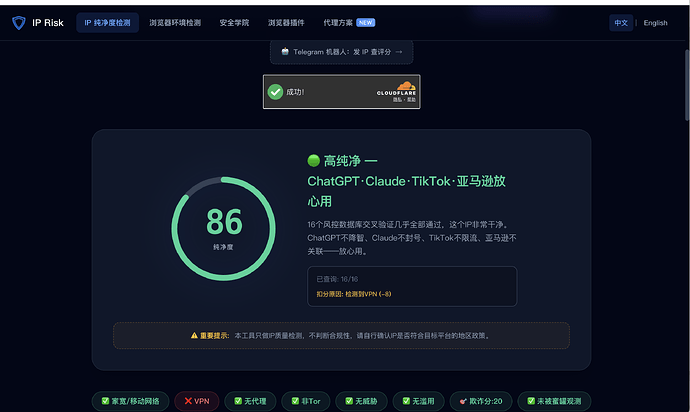The width and height of the screenshot is (690, 412).
Task: Open the 浏览器环境检测 menu item
Action: [x=175, y=23]
